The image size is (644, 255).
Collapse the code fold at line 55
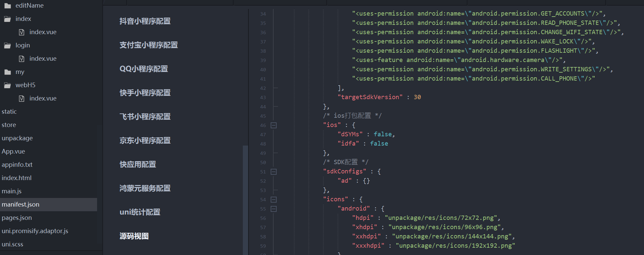(274, 209)
